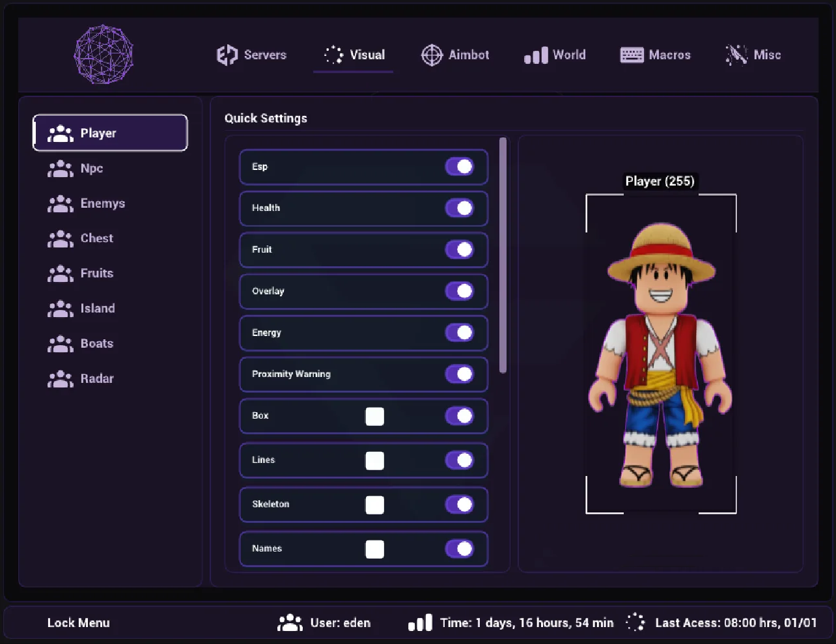This screenshot has width=836, height=644.
Task: Click the Boats group icon
Action: [x=61, y=344]
